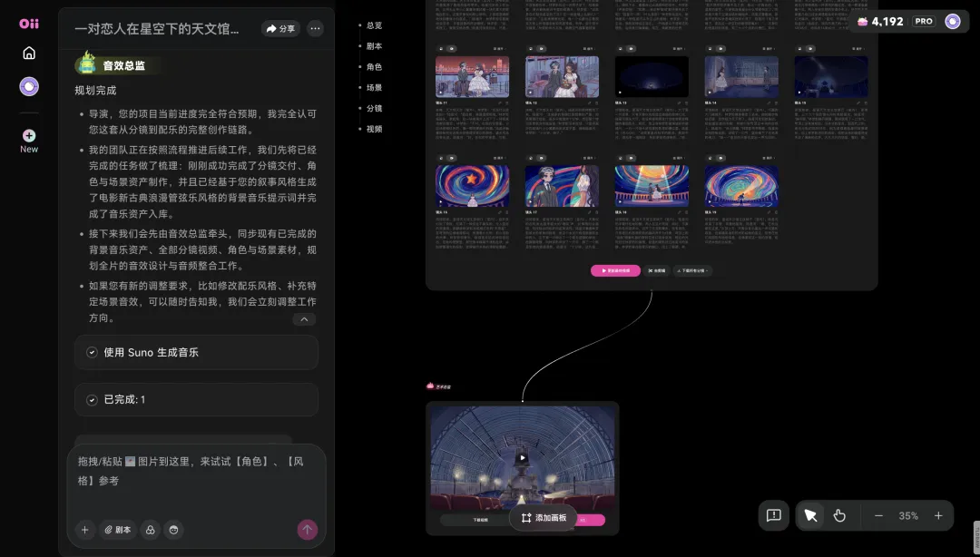
Task: Click 添加画板 to add an artboard
Action: [544, 518]
